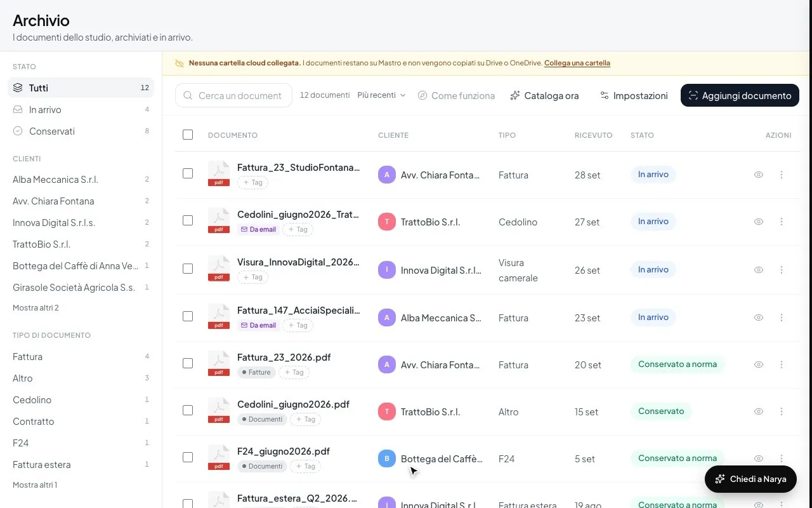The height and width of the screenshot is (508, 812).
Task: Click the Aggiungi documento button
Action: tap(740, 95)
